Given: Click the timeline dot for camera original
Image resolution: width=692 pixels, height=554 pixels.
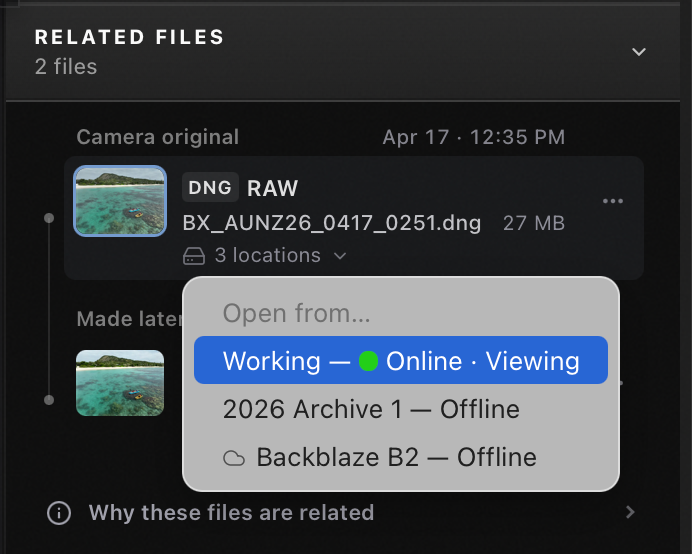Looking at the screenshot, I should tap(49, 218).
